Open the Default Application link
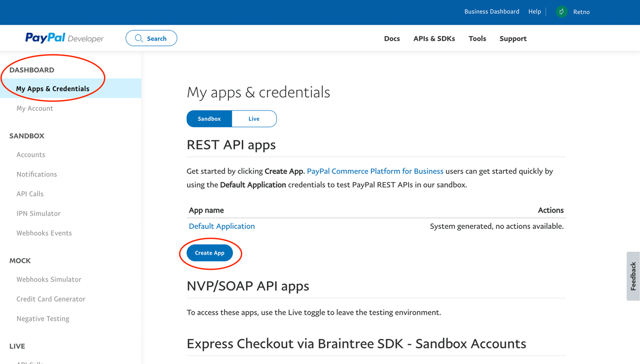The width and height of the screenshot is (640, 364). tap(222, 226)
